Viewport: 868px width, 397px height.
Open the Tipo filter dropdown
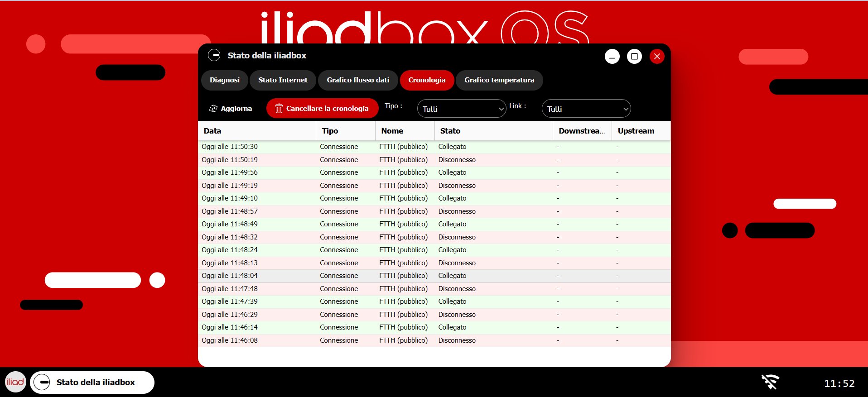(x=461, y=109)
